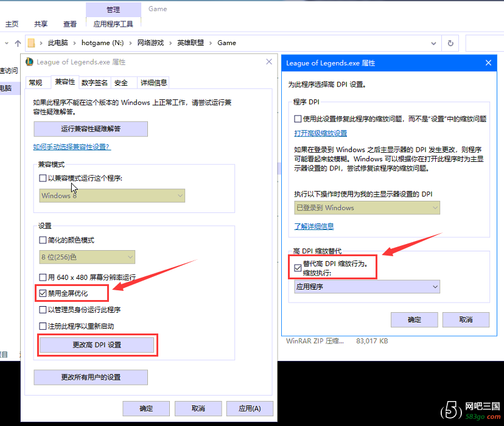This screenshot has height=426, width=504.
Task: Close the League of Legends.exe 属性 compatibility dialog
Action: click(x=269, y=61)
